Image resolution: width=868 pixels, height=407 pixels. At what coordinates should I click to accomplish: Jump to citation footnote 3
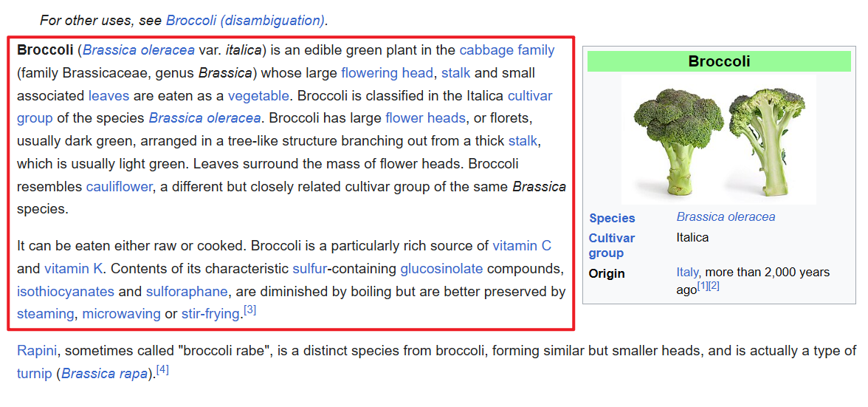[250, 310]
